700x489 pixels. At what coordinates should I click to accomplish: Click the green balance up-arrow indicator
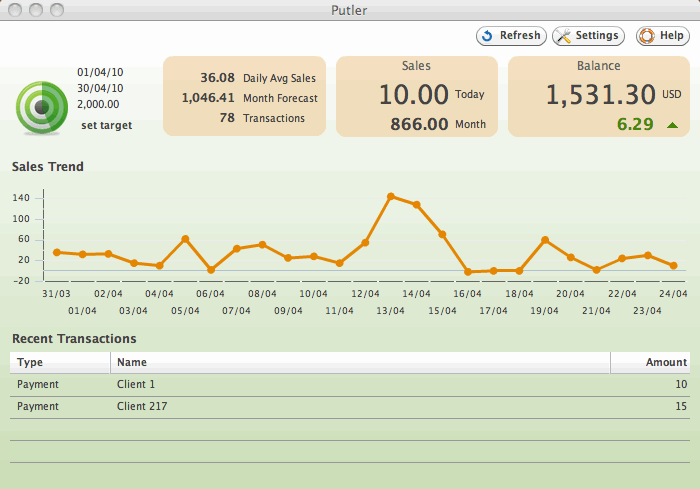tap(672, 125)
